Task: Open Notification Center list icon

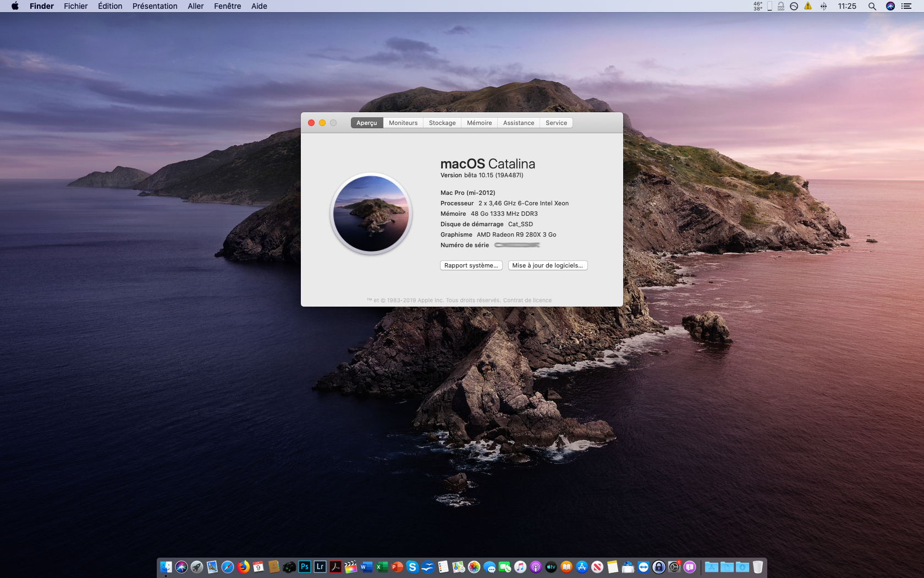Action: click(906, 6)
